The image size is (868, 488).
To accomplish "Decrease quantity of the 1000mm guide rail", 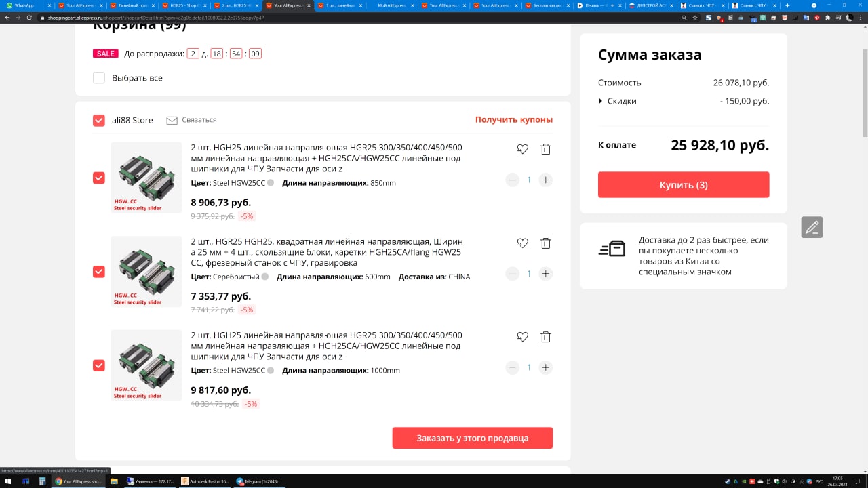I will click(x=513, y=367).
